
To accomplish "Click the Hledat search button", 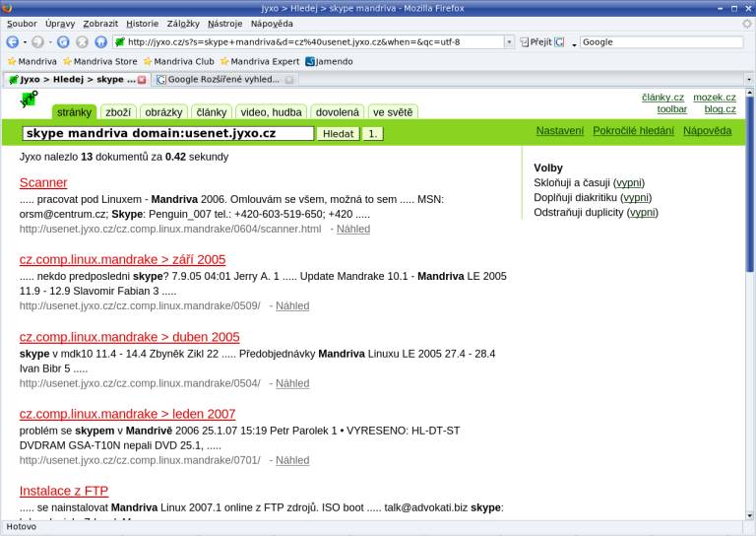I will pos(338,134).
